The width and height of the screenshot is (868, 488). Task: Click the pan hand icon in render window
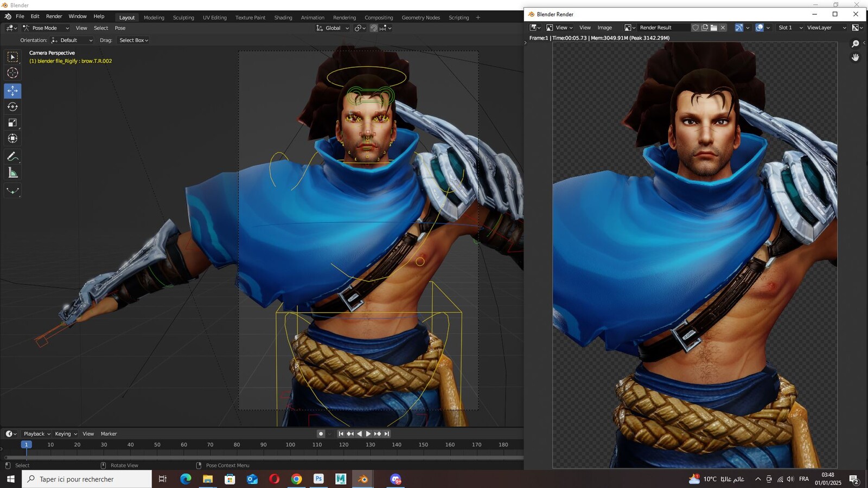click(x=856, y=57)
